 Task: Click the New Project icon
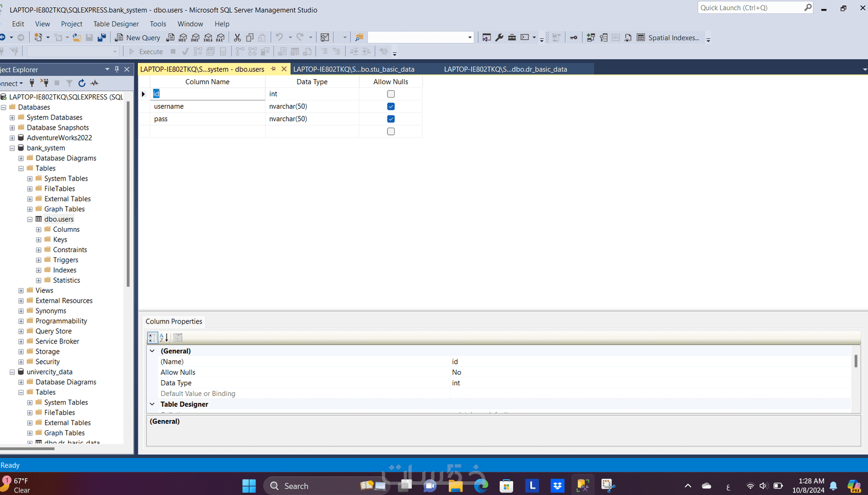point(38,38)
